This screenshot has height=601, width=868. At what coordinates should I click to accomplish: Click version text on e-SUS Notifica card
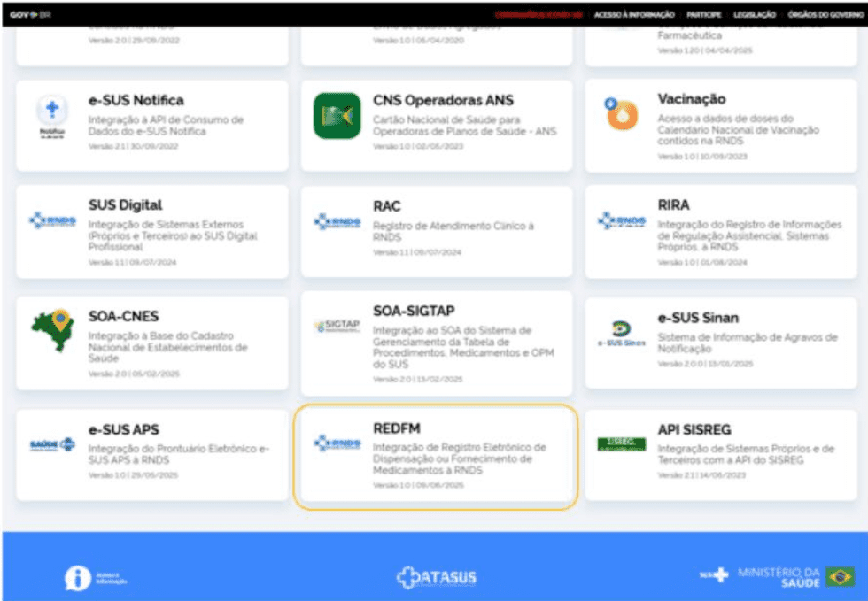(133, 146)
